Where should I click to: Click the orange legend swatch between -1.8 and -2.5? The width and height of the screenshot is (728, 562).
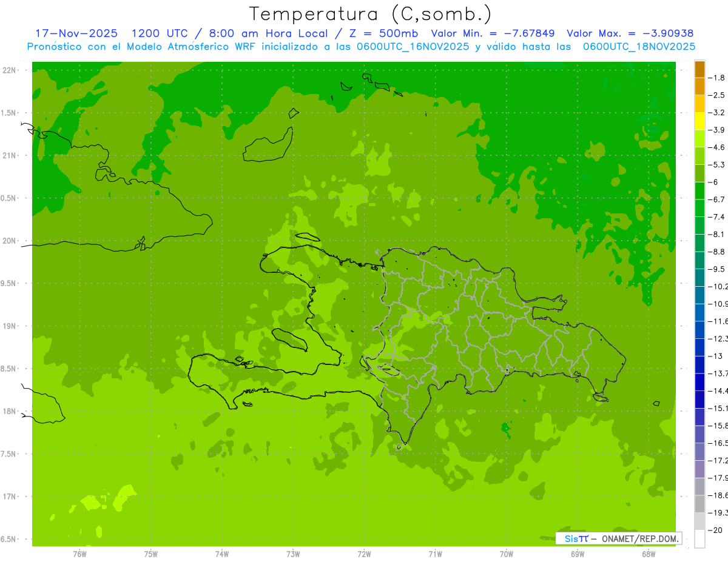(699, 87)
